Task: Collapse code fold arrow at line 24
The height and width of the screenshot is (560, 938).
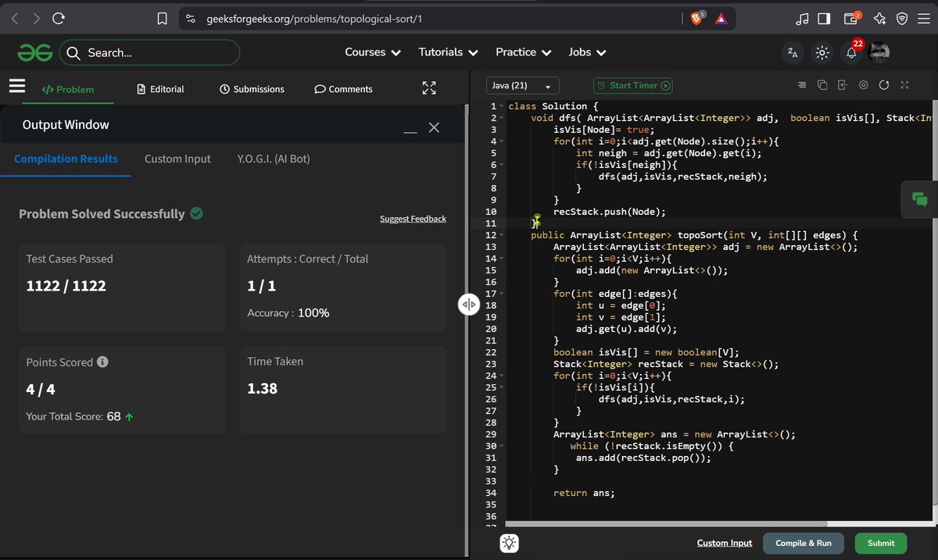Action: 501,376
